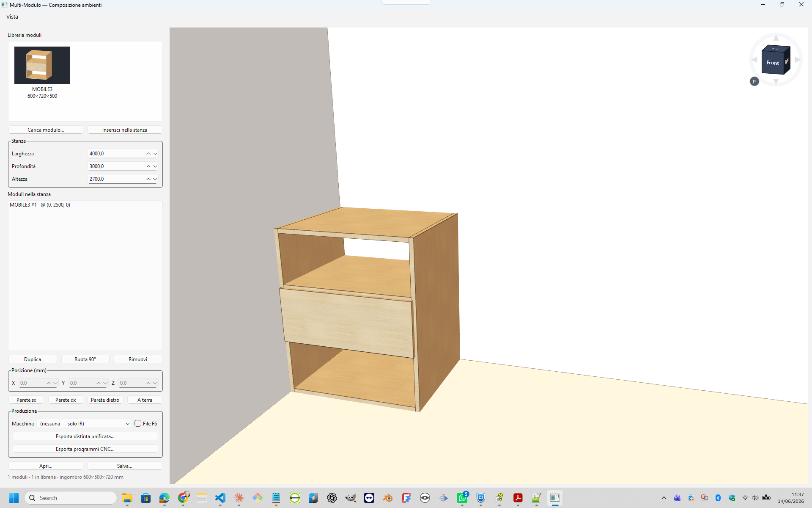Click Esporta distinta unificata... button
The width and height of the screenshot is (812, 508).
click(x=85, y=436)
